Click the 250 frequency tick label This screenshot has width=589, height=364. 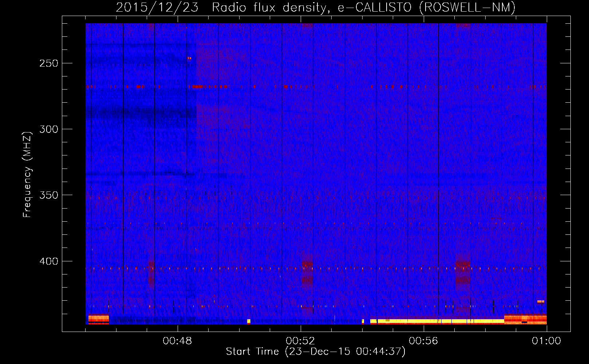pyautogui.click(x=49, y=63)
